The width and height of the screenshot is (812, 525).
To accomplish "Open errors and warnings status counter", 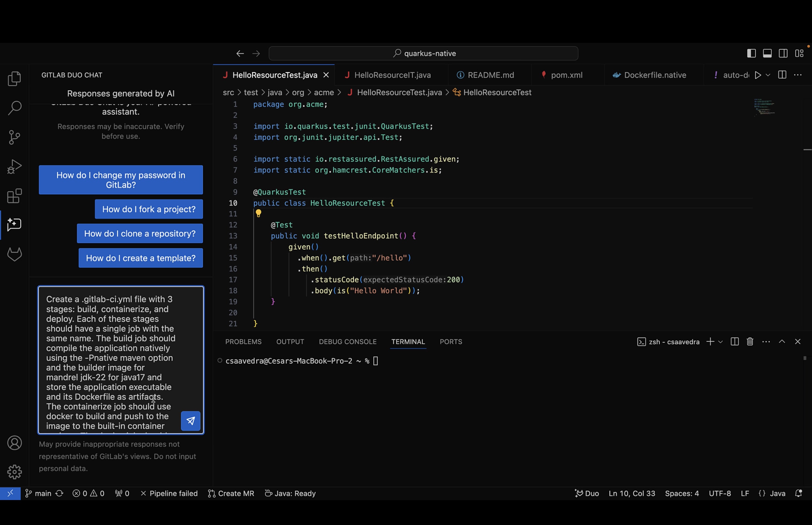I will (x=88, y=493).
